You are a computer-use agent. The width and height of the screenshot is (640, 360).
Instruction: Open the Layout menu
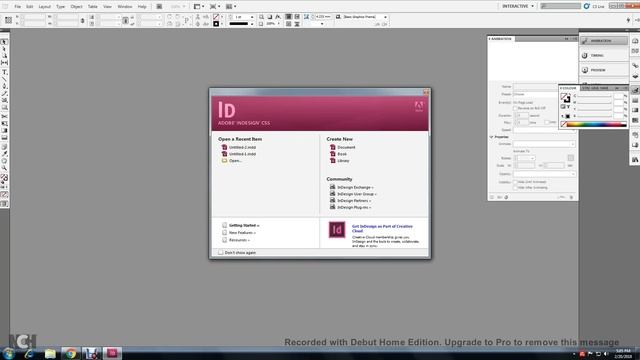pos(44,7)
